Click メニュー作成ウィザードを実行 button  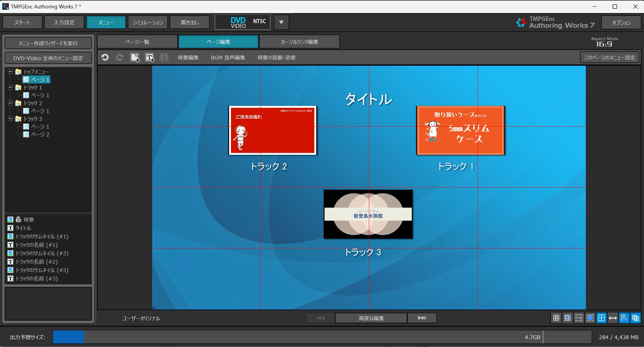point(48,43)
